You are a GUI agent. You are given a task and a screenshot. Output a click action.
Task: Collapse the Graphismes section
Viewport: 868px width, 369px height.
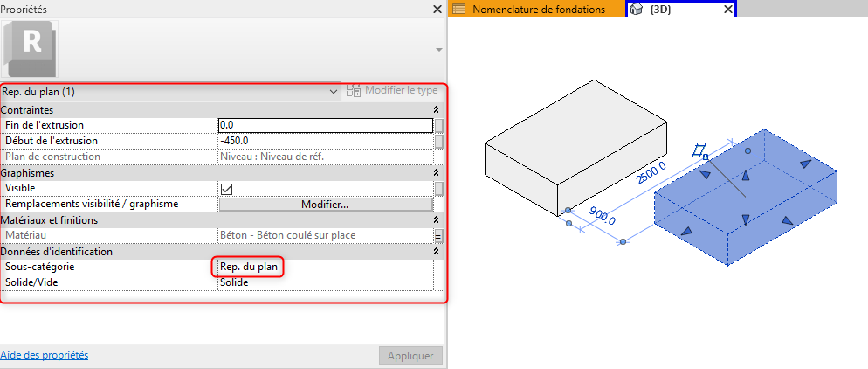tap(437, 173)
